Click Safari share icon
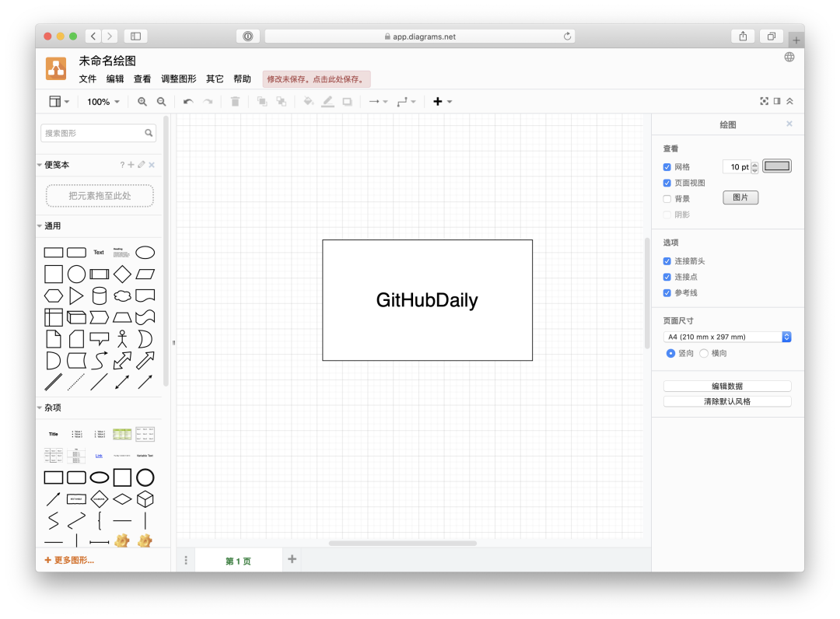The height and width of the screenshot is (619, 840). [743, 37]
